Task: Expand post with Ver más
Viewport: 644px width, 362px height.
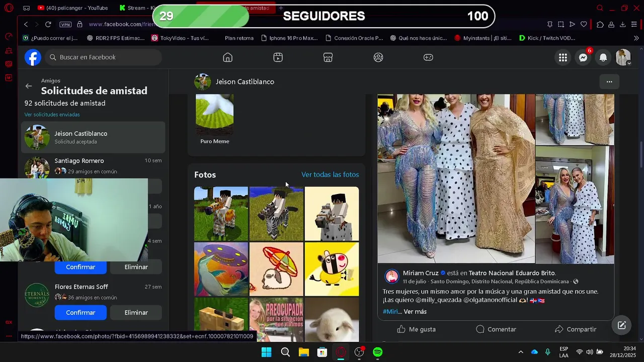Action: tap(415, 312)
